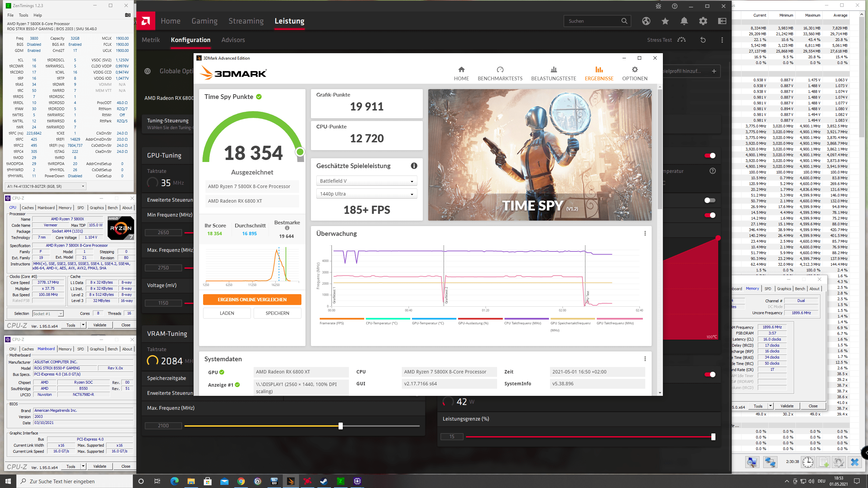This screenshot has height=488, width=868.
Task: Open Radeon tuning more-options menu
Action: tap(722, 40)
